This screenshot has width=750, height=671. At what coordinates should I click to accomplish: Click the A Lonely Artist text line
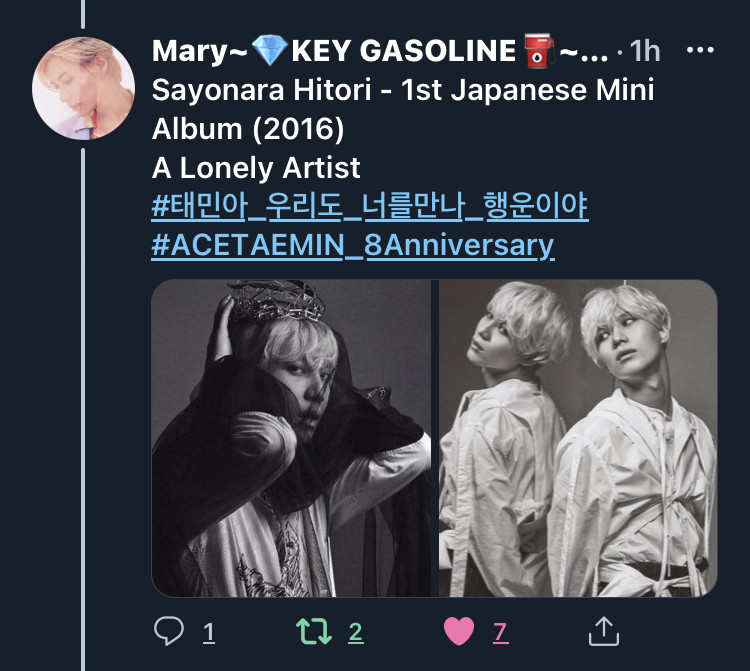[x=256, y=168]
